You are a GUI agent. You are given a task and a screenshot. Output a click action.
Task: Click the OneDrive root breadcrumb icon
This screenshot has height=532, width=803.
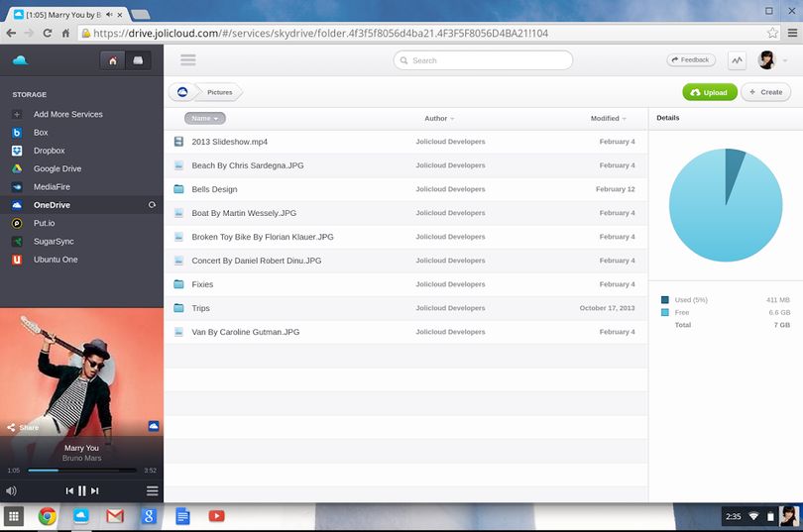coord(182,92)
